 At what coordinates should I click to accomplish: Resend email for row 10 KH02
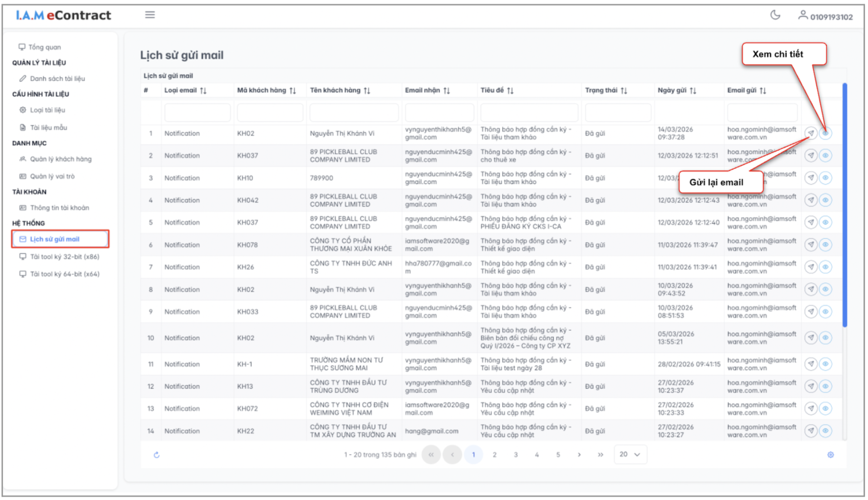point(811,338)
